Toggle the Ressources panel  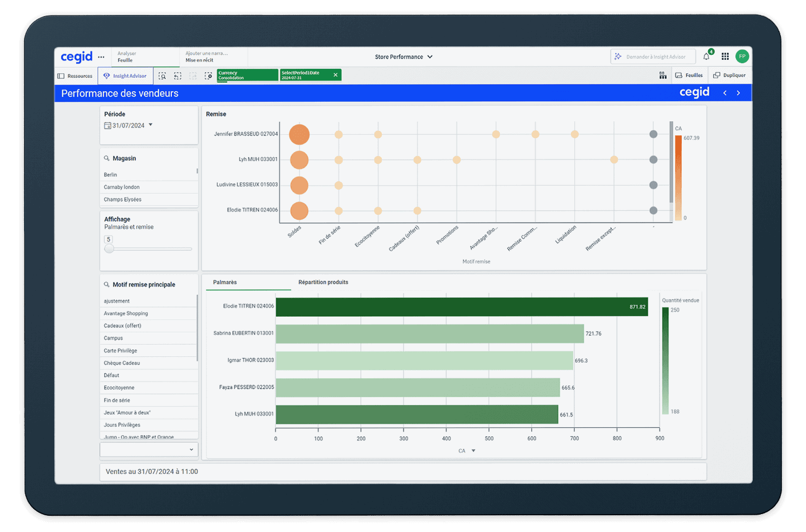coord(75,76)
